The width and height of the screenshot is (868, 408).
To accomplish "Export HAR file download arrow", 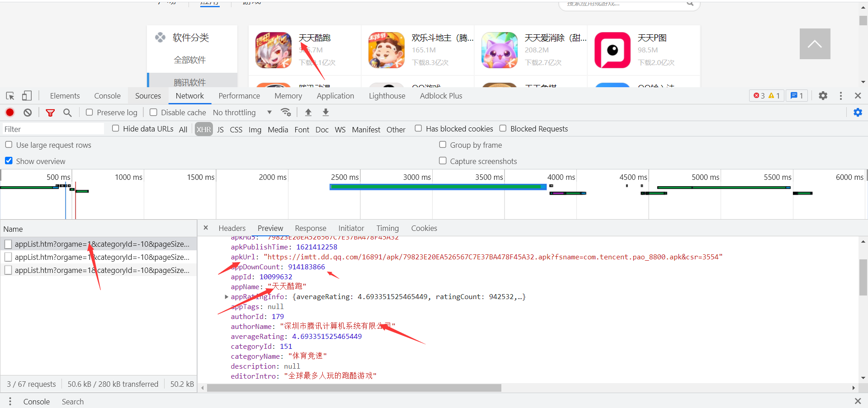I will point(325,112).
